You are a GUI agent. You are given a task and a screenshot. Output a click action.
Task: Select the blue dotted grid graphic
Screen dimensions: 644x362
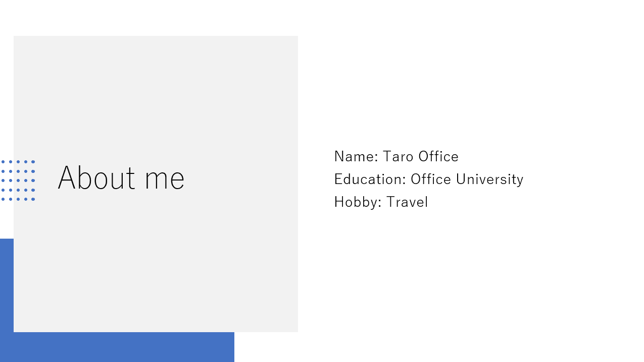pyautogui.click(x=18, y=180)
